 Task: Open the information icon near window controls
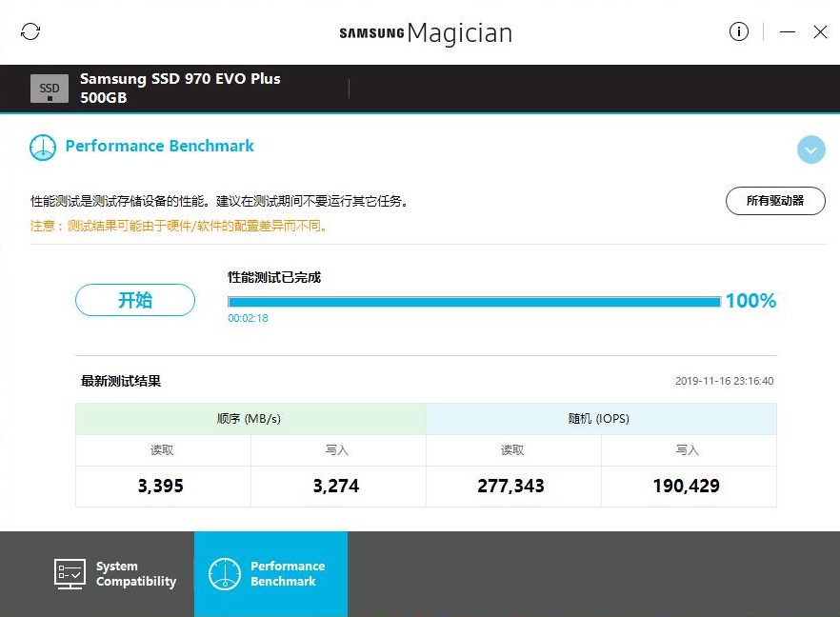pos(739,31)
